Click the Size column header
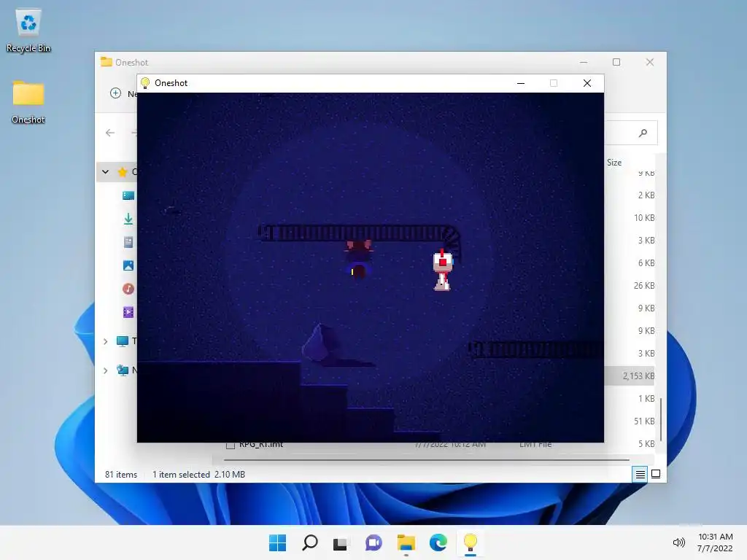Image resolution: width=747 pixels, height=560 pixels. 614,163
